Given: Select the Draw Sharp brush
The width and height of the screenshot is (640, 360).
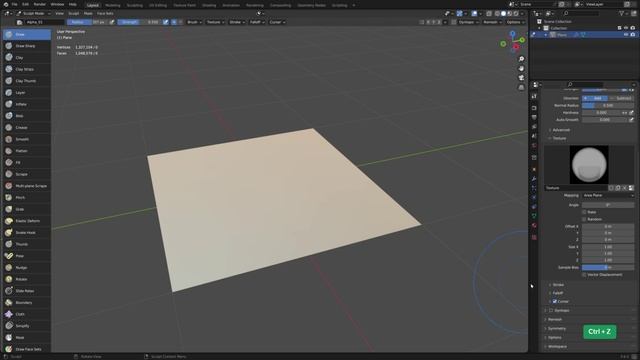Looking at the screenshot, I should point(27,46).
